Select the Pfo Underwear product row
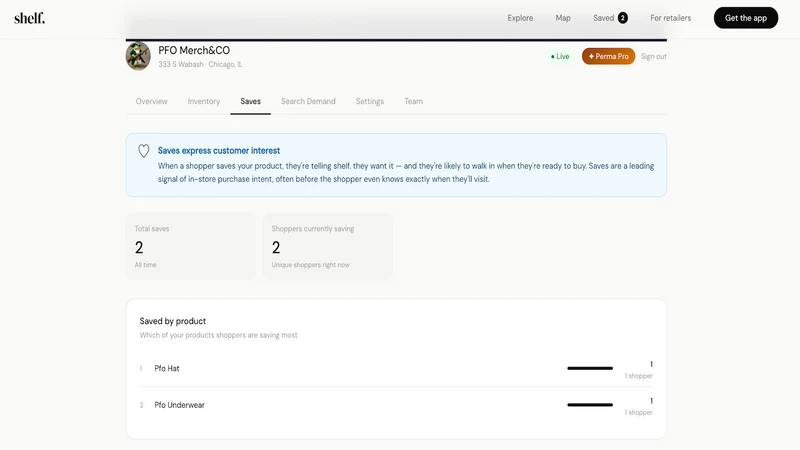The width and height of the screenshot is (800, 450). tap(396, 405)
